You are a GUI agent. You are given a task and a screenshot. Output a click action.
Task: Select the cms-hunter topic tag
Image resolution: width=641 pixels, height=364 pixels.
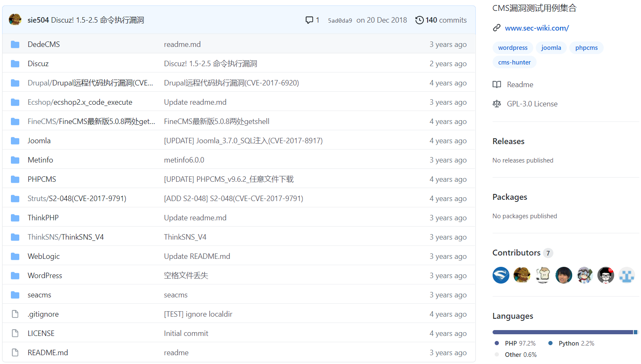[514, 62]
